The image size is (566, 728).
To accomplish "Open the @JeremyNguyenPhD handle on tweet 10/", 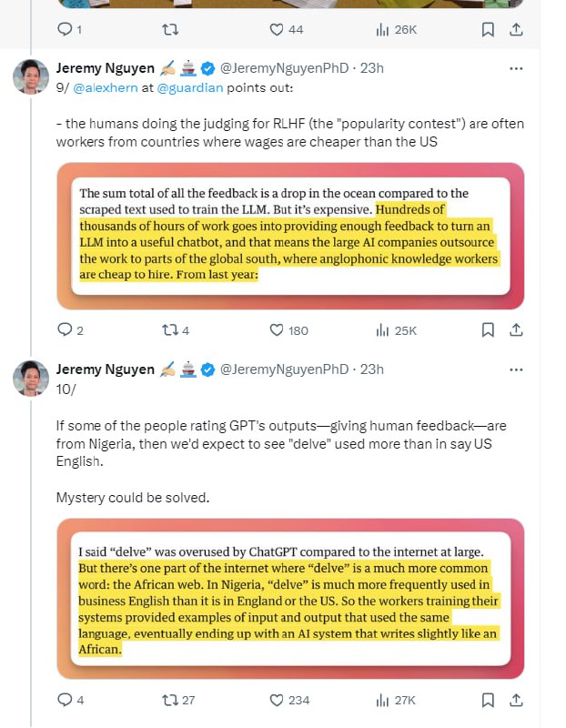I will coord(284,369).
